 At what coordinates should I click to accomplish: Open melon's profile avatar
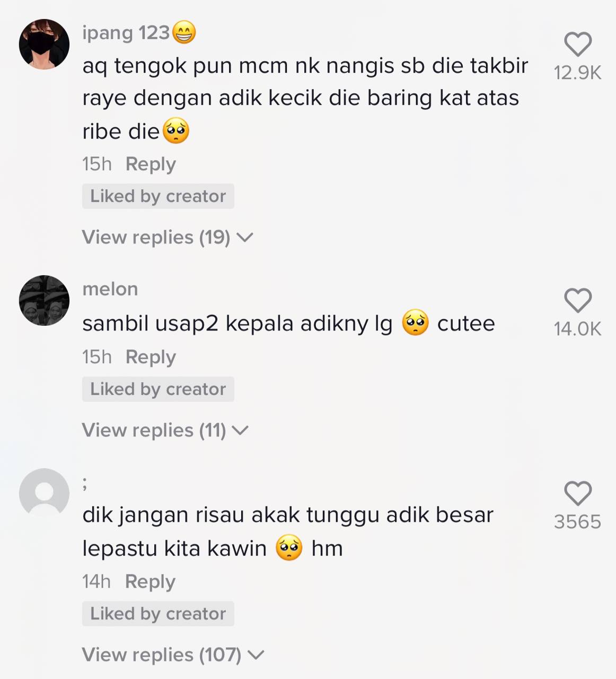click(x=44, y=300)
